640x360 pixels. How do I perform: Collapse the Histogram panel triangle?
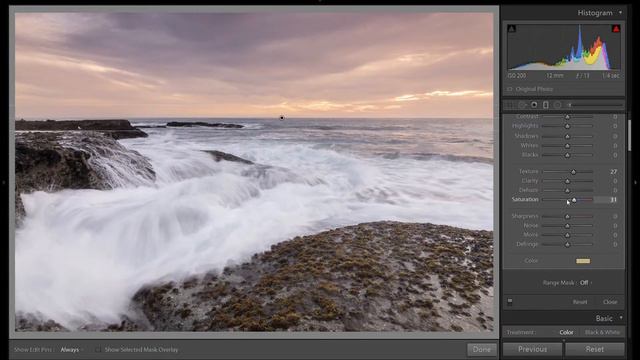620,13
